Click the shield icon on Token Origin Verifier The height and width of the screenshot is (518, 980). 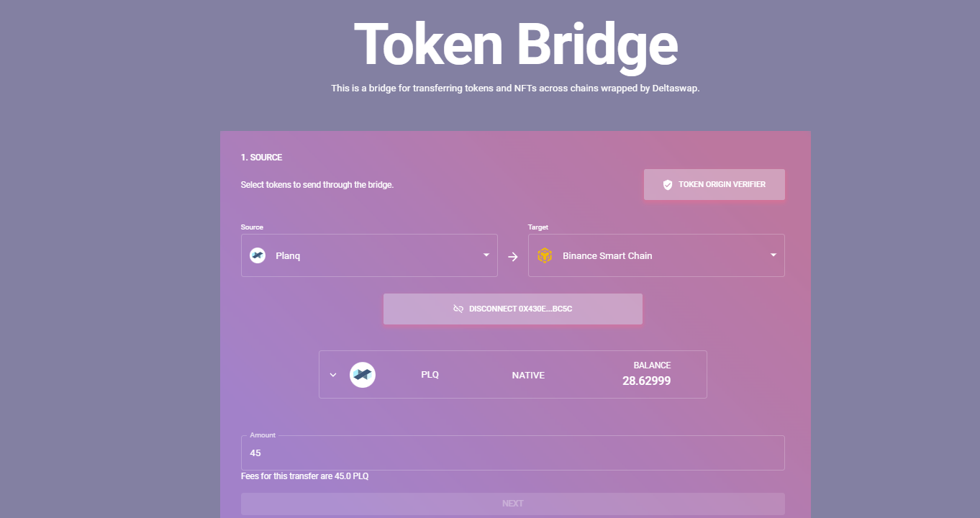[x=667, y=185]
